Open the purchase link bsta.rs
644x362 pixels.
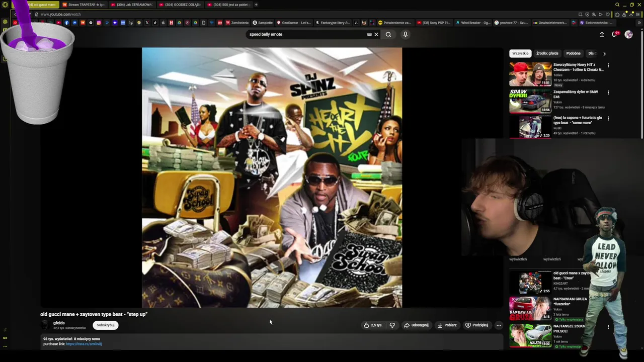point(84,344)
